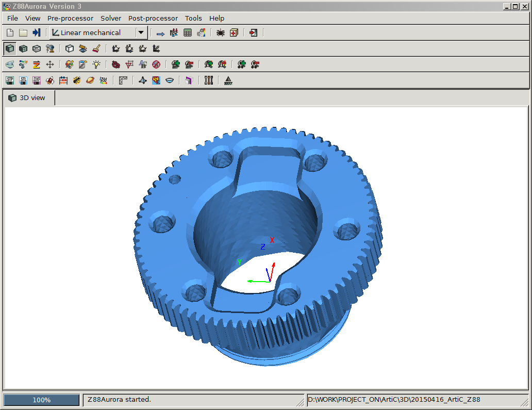Open an existing project
Image resolution: width=532 pixels, height=410 pixels.
23,32
